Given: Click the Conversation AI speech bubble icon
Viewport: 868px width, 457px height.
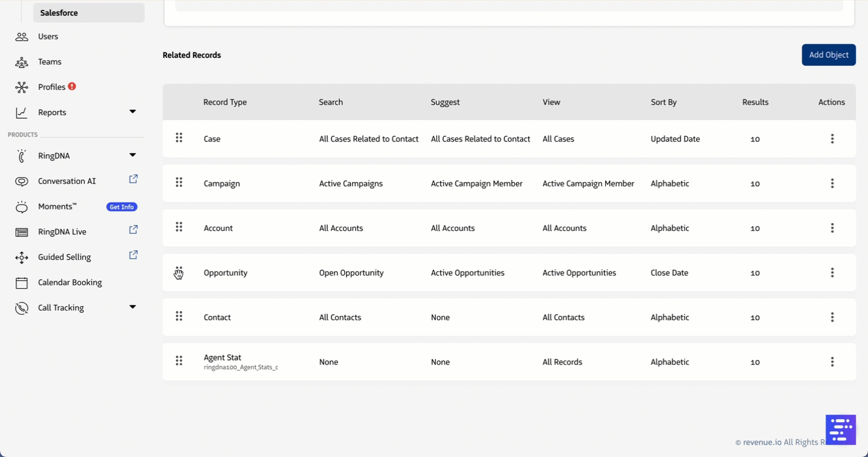Looking at the screenshot, I should pos(22,181).
